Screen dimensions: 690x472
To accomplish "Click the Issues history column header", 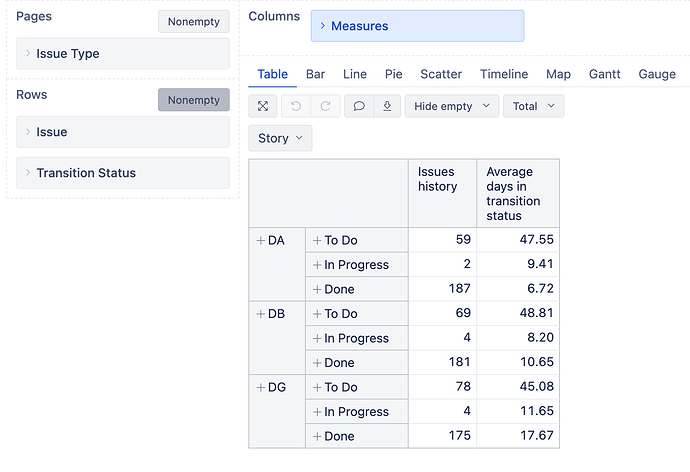I will coord(443,194).
